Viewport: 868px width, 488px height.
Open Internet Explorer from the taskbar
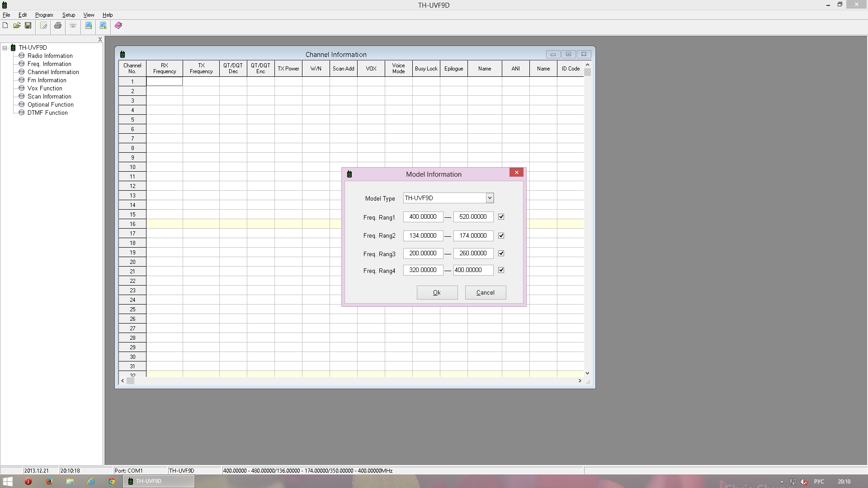pyautogui.click(x=91, y=482)
